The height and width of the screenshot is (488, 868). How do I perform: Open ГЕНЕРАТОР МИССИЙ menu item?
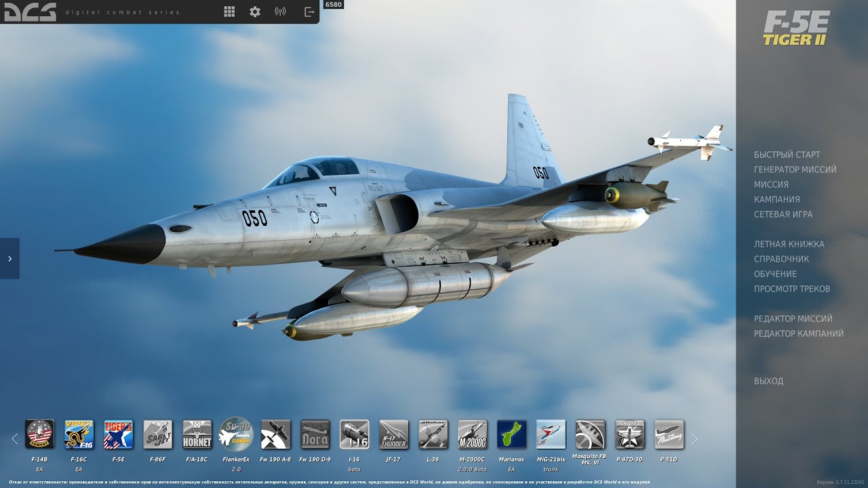point(795,169)
